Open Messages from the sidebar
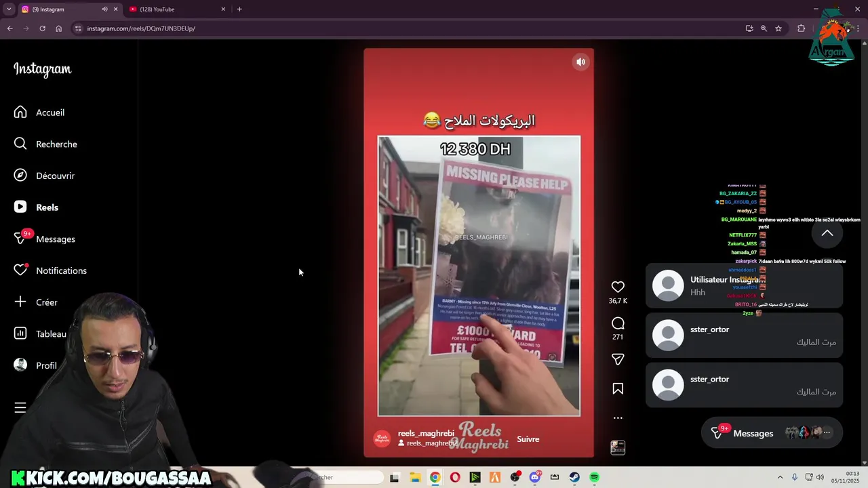 (x=44, y=239)
